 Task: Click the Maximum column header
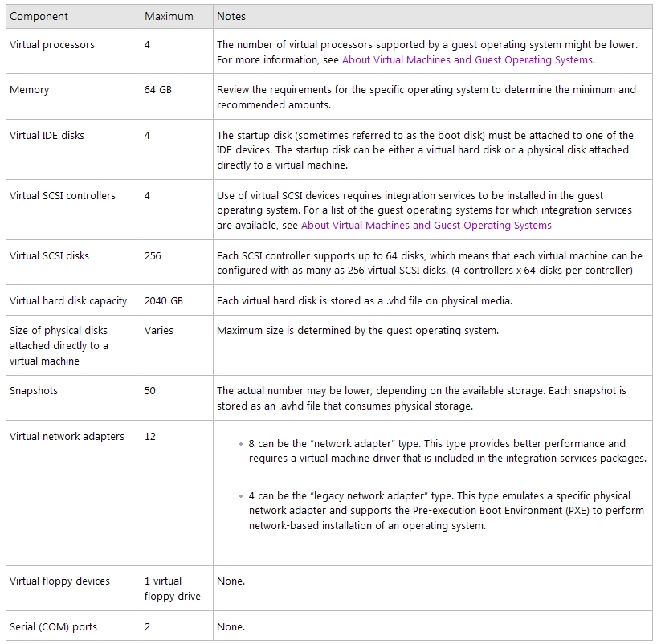point(169,16)
